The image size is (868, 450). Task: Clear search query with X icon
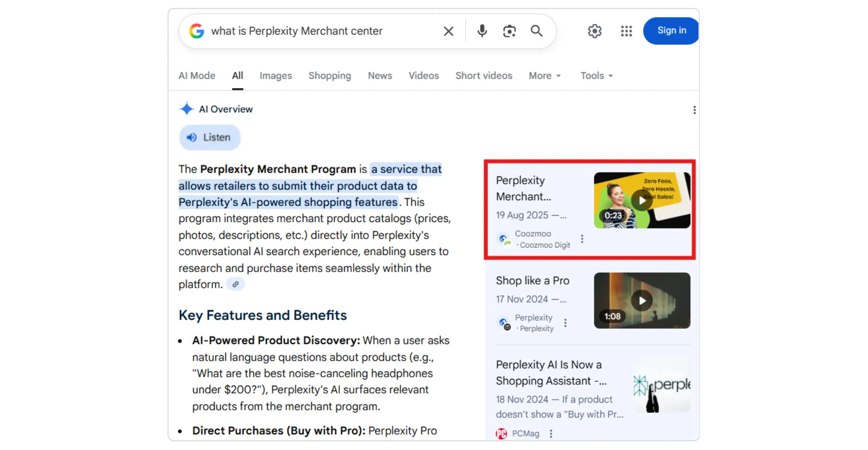[x=448, y=31]
